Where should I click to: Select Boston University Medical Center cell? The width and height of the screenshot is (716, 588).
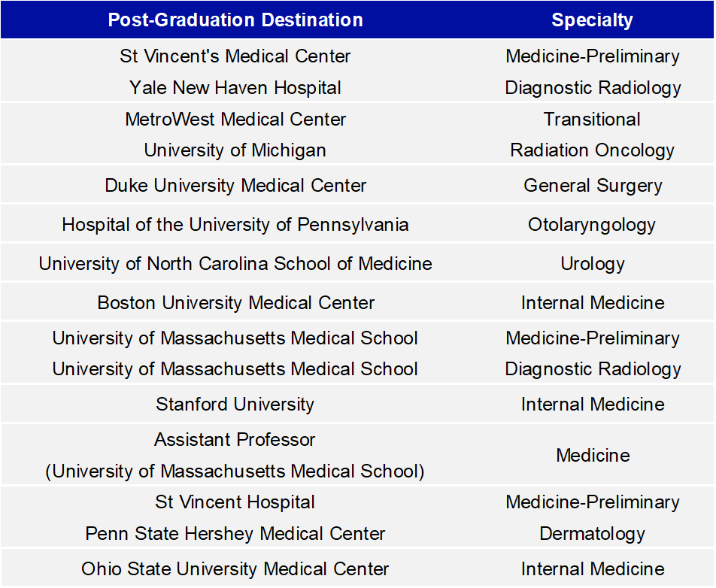coord(235,303)
